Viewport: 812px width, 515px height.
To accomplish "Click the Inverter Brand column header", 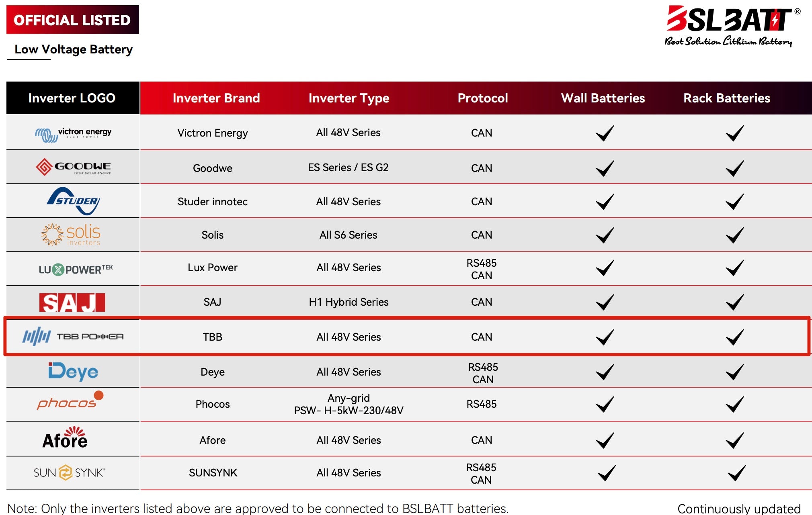I will 216,98.
